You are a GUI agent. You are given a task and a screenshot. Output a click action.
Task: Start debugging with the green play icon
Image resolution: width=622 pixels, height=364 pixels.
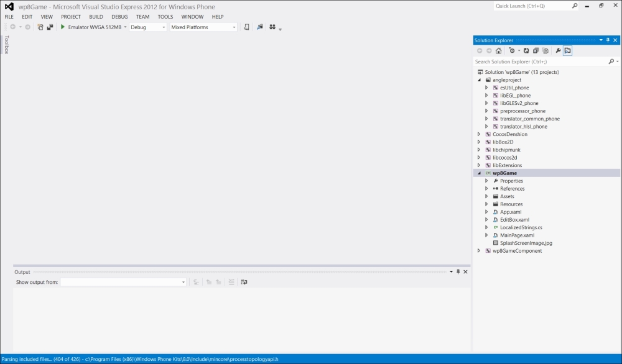[x=63, y=27]
